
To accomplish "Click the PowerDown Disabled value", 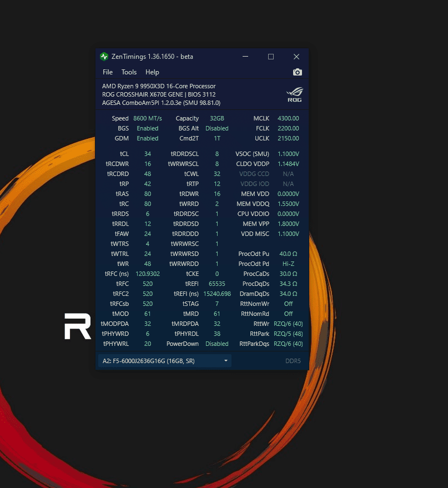I will [x=217, y=344].
